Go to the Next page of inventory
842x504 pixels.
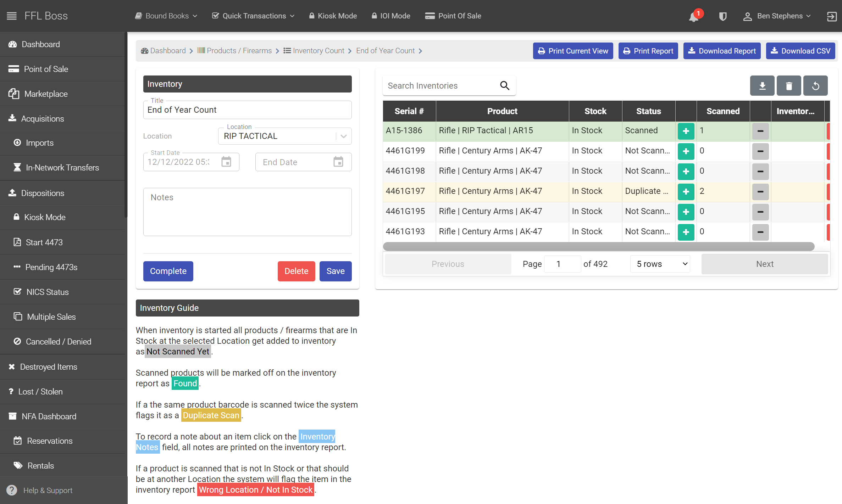point(765,264)
